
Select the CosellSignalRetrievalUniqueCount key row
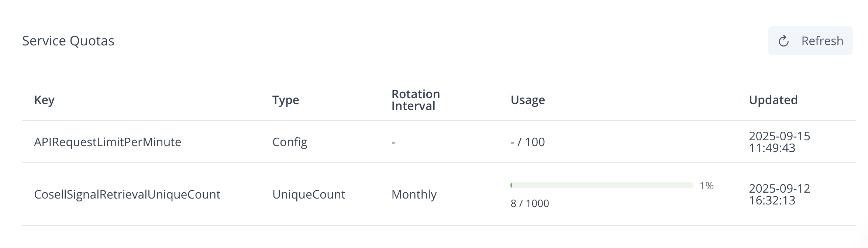[x=127, y=194]
